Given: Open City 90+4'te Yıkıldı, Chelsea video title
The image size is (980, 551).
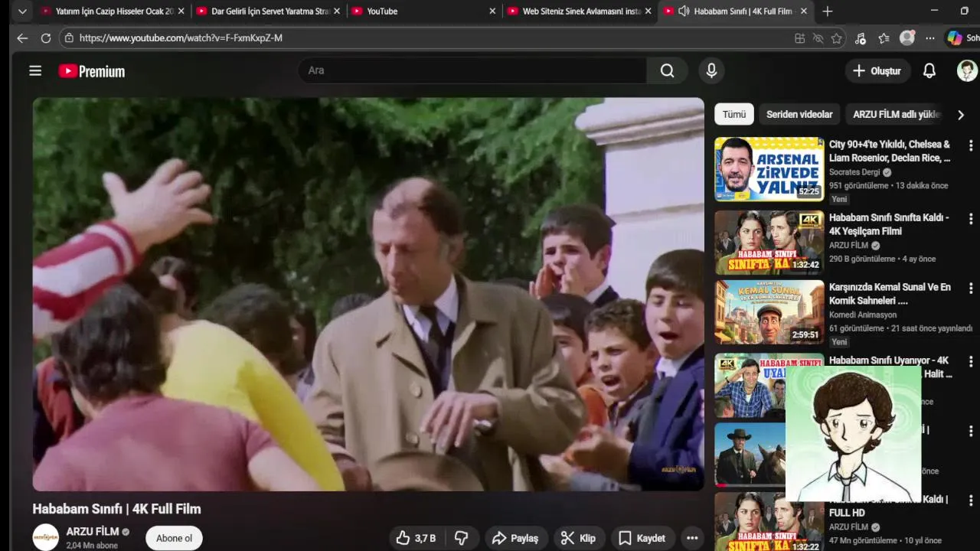Looking at the screenshot, I should [890, 151].
